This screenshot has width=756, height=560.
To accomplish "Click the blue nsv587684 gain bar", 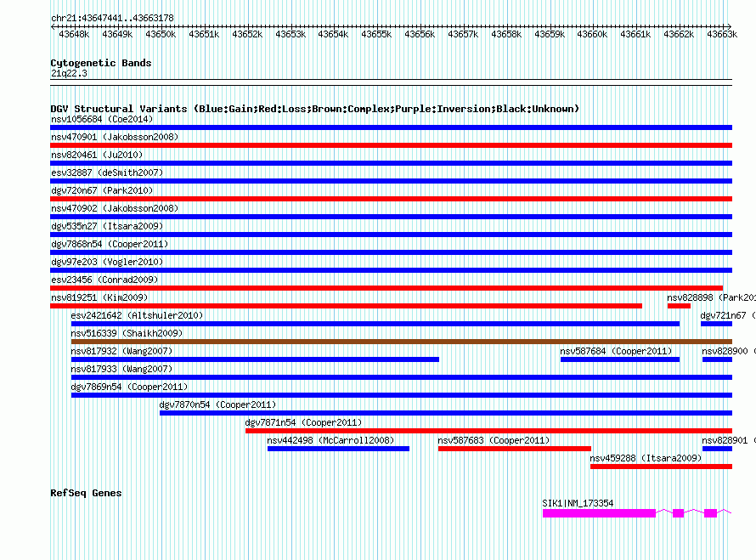I will click(x=620, y=359).
